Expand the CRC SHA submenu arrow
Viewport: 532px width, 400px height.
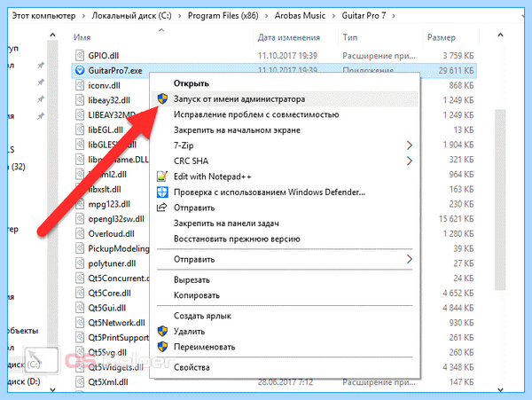point(410,161)
